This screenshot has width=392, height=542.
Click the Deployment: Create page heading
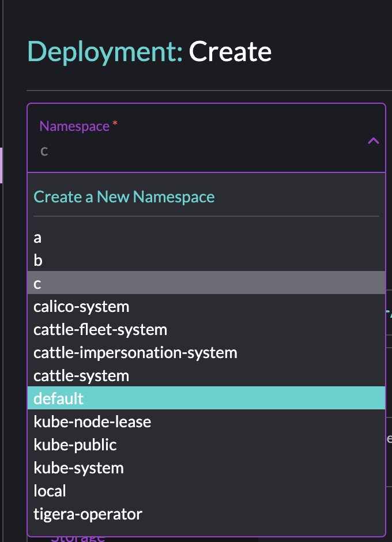click(149, 52)
